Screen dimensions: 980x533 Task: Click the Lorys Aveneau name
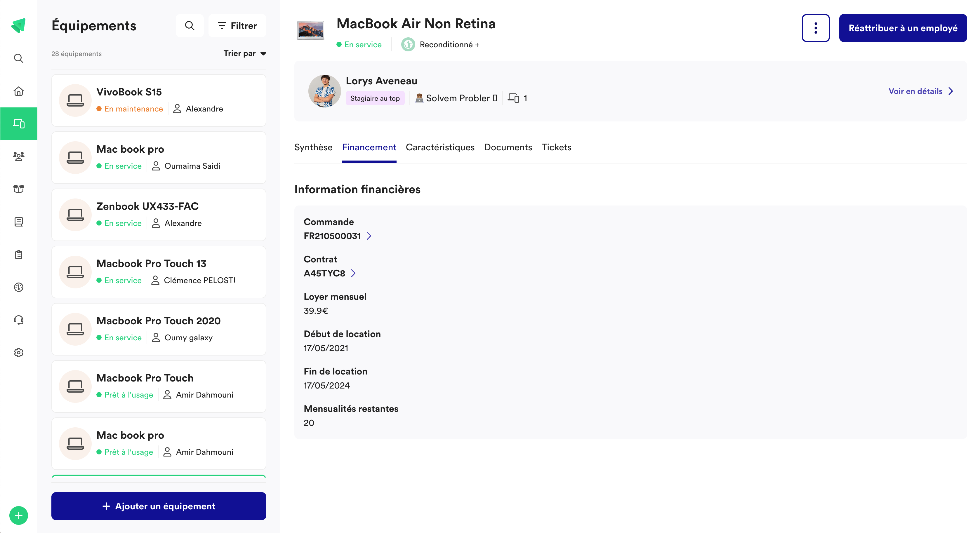[381, 81]
